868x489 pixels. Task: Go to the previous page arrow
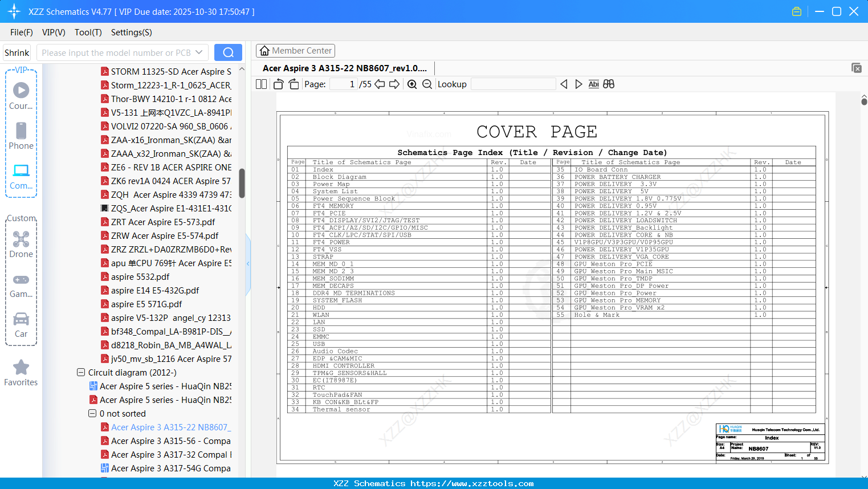380,84
